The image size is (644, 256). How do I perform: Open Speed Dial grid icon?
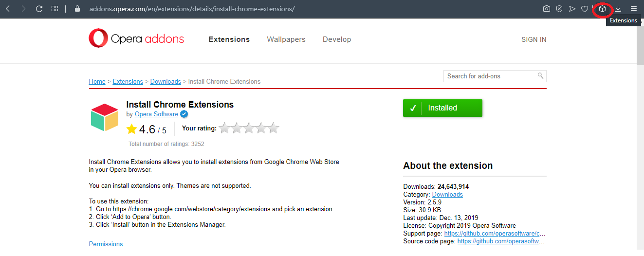pos(55,9)
